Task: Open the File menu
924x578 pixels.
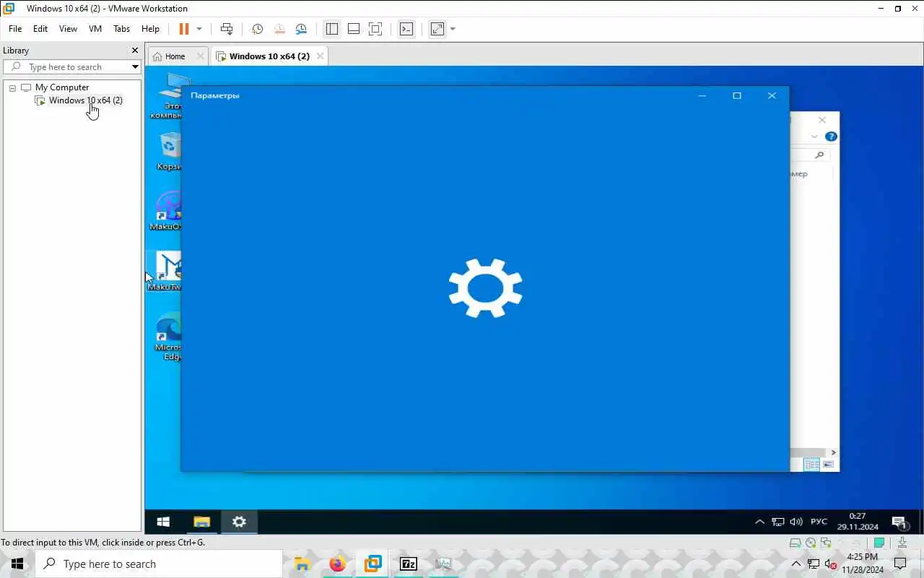Action: tap(15, 29)
